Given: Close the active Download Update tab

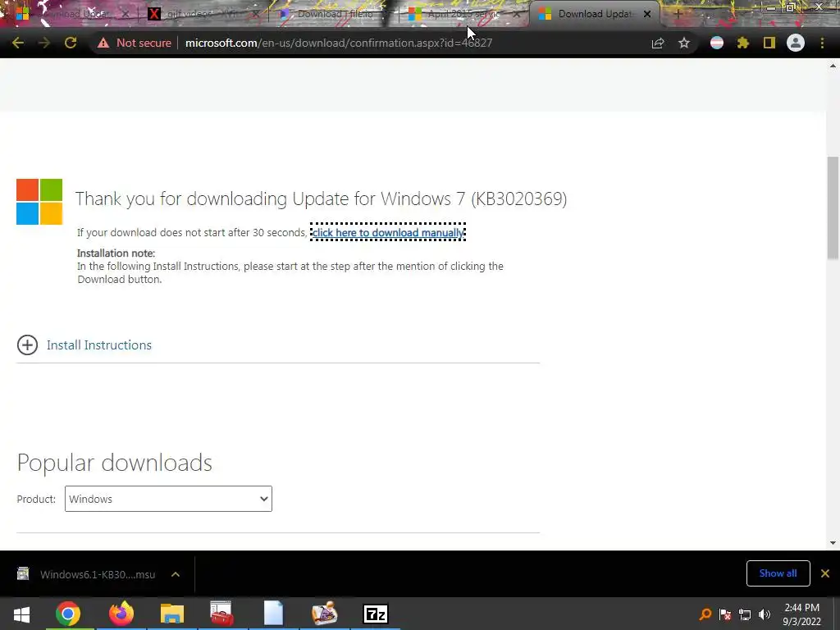Looking at the screenshot, I should 647,14.
